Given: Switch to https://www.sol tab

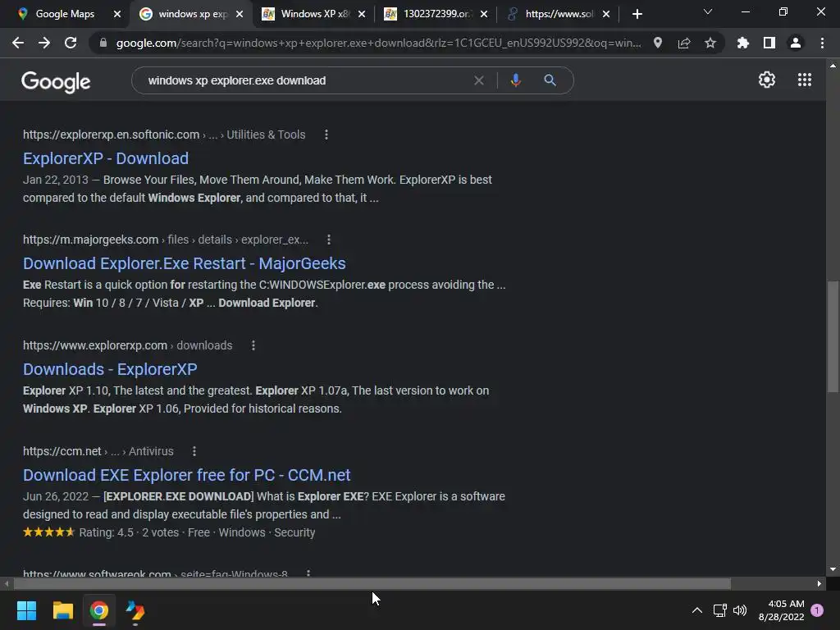Looking at the screenshot, I should click(558, 14).
